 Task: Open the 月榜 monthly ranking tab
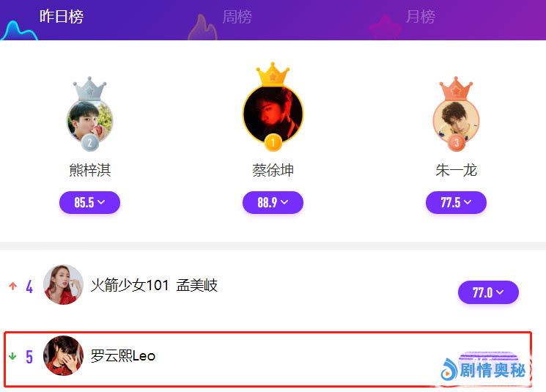pyautogui.click(x=420, y=17)
